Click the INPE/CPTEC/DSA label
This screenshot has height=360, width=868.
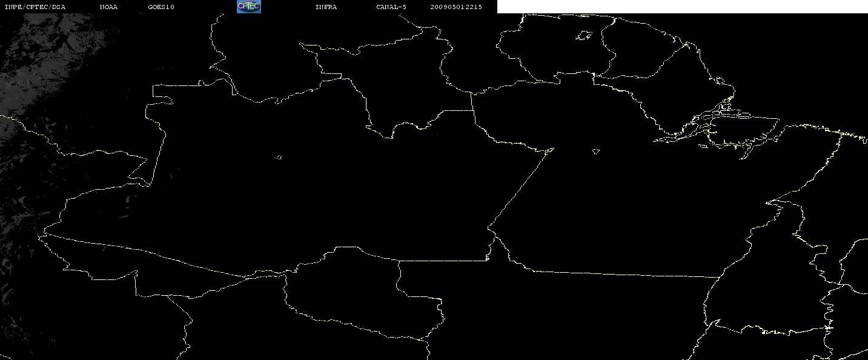pos(35,7)
